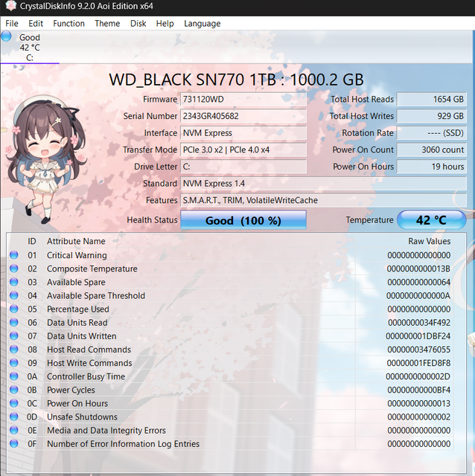475x476 pixels.
Task: Click status orb for Available Spare row 03
Action: (x=14, y=282)
